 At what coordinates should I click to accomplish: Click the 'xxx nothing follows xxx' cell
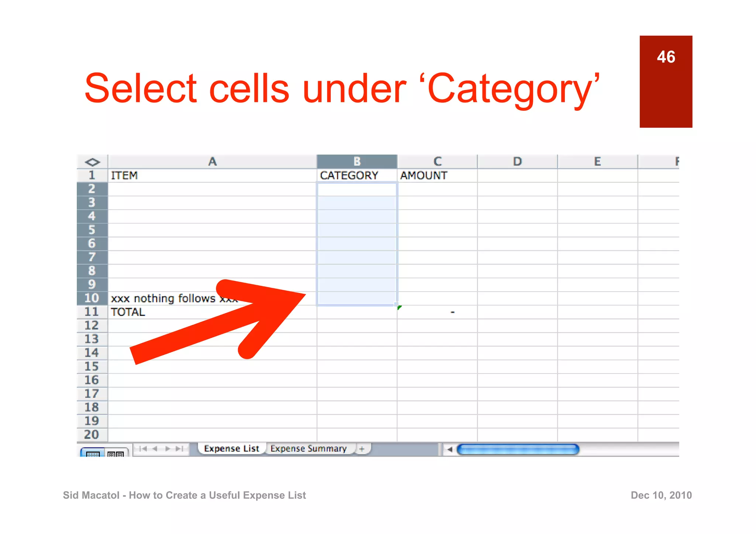[x=212, y=299]
